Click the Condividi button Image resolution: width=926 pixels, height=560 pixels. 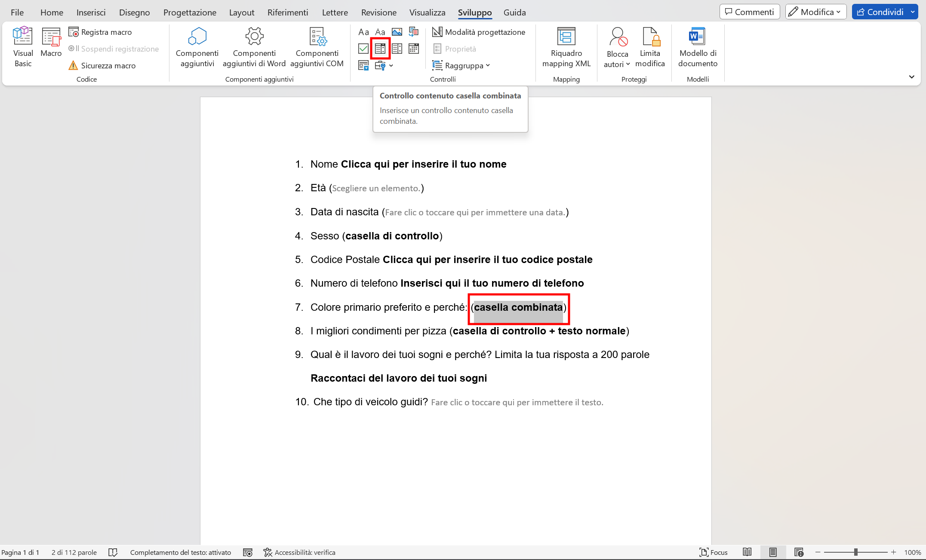point(880,12)
